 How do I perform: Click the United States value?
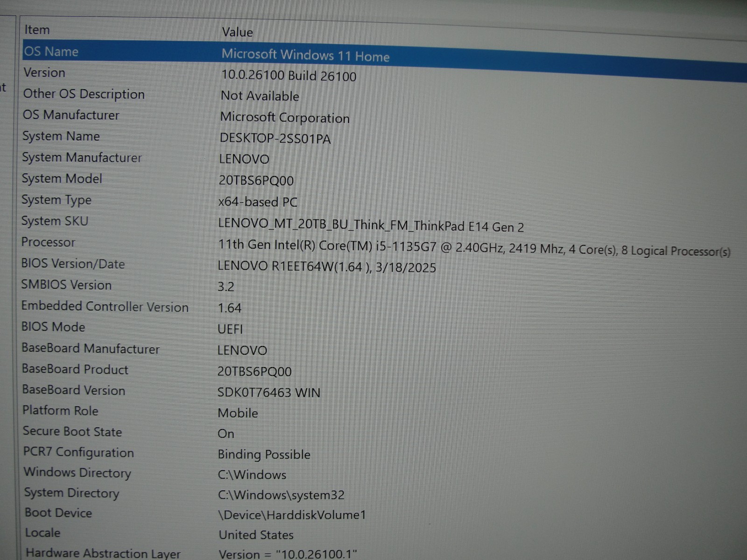256,535
